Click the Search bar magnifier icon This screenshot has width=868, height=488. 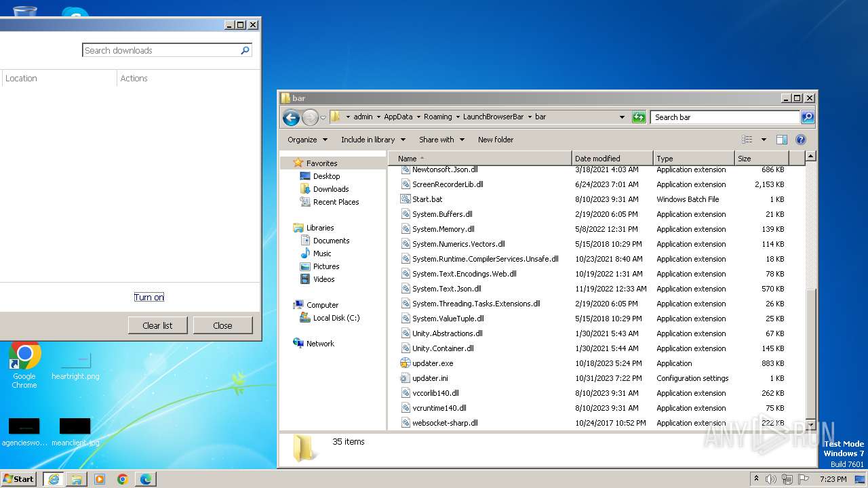click(807, 117)
